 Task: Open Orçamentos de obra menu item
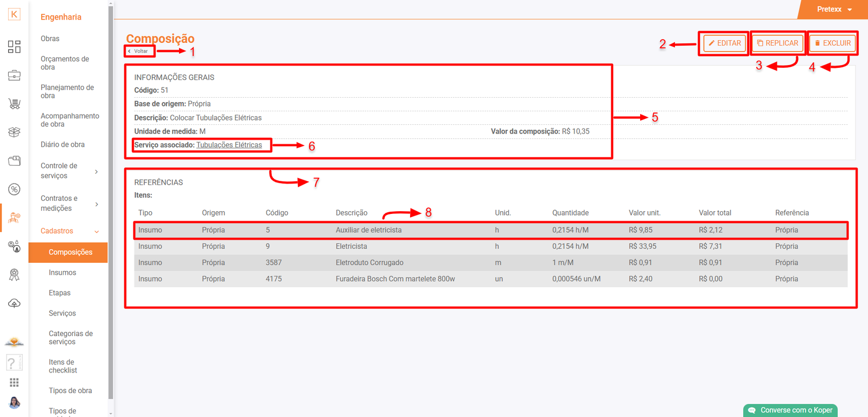[x=65, y=63]
